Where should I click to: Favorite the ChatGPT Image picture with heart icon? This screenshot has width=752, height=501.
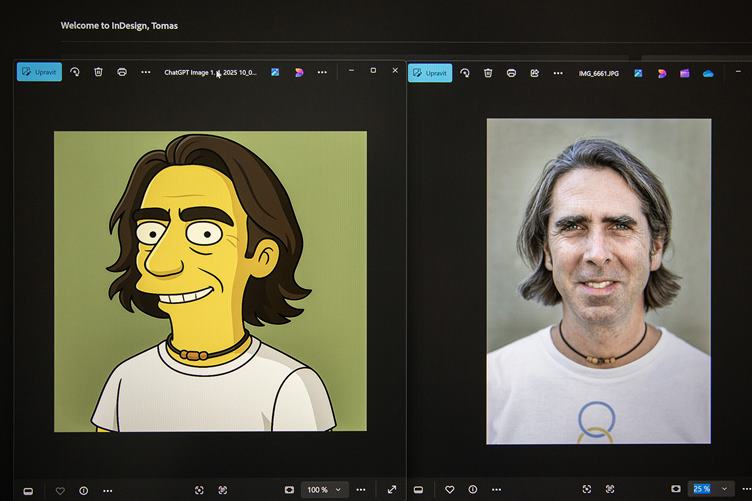(x=60, y=491)
